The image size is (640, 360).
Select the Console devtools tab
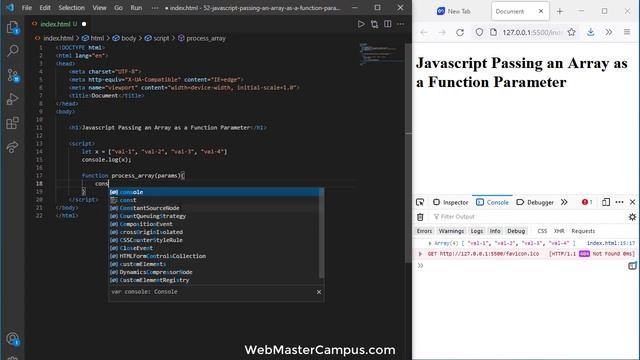click(493, 202)
